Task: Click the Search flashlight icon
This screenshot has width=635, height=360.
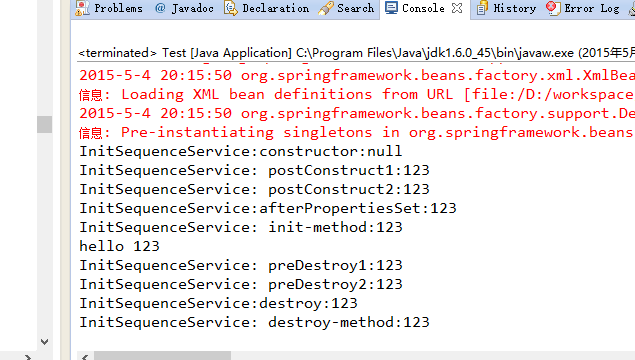Action: coord(326,9)
